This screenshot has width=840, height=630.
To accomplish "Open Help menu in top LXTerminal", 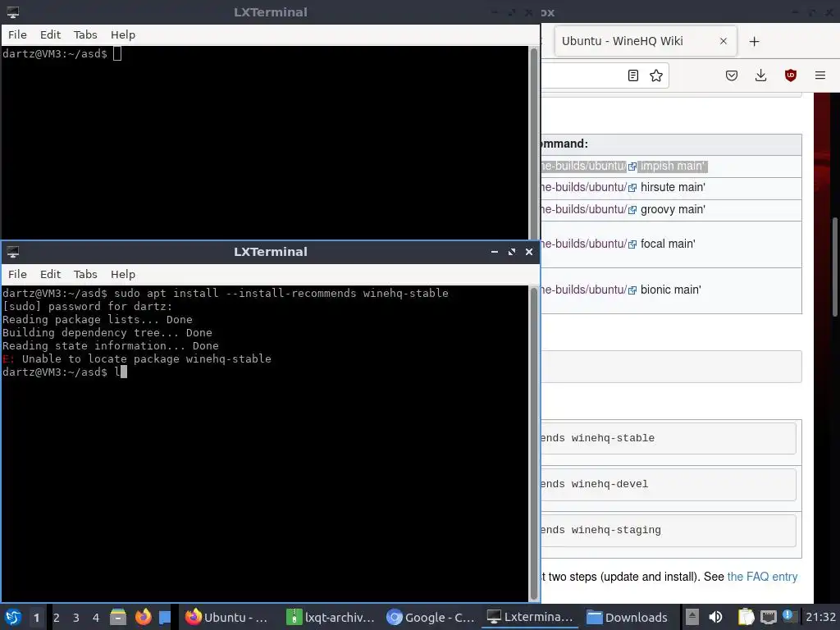I will tap(123, 34).
